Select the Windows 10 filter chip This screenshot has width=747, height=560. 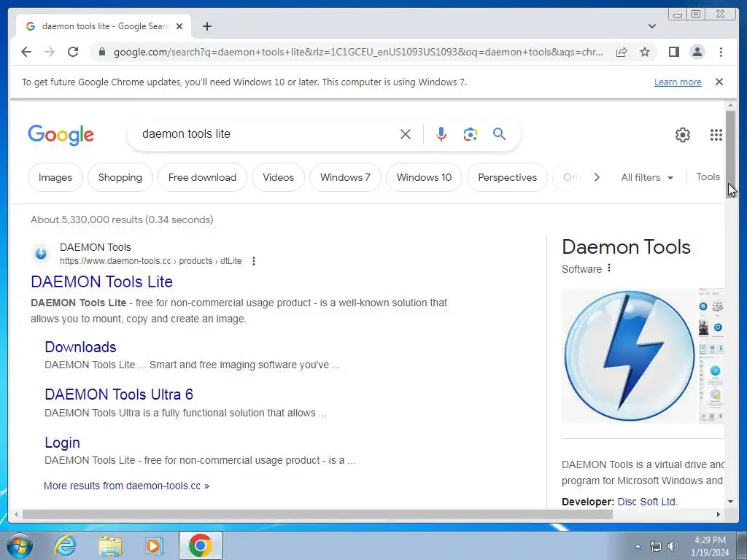424,177
